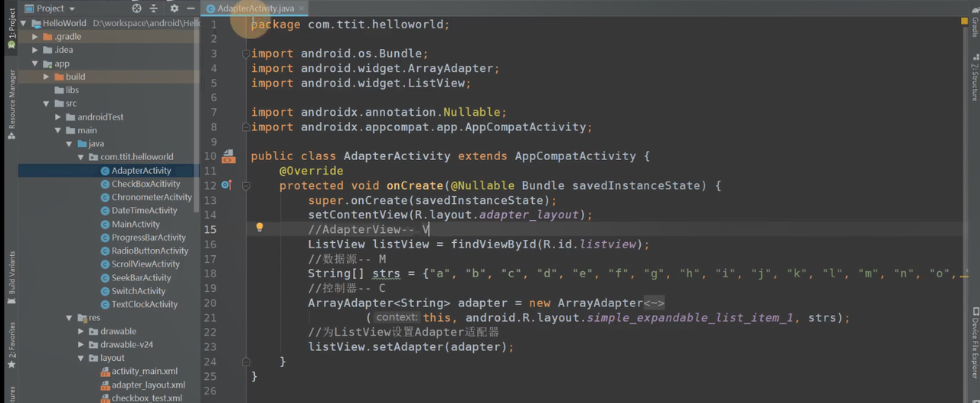980x403 pixels.
Task: Hide the Project panel with minus icon
Action: (191, 8)
